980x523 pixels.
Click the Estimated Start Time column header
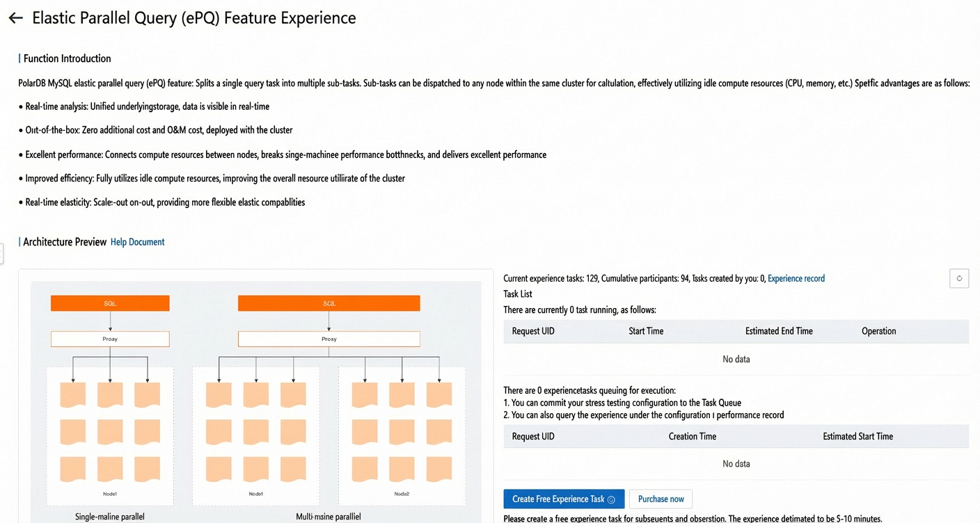[x=857, y=436]
